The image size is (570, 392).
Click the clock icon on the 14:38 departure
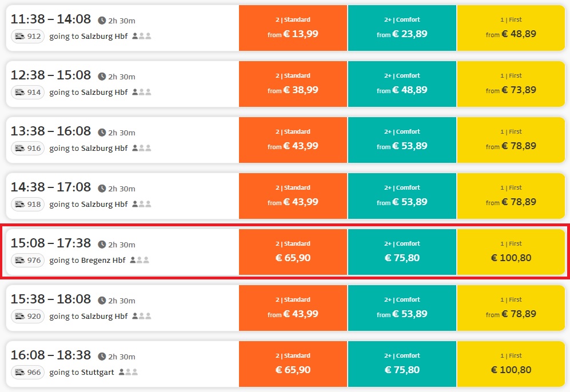(102, 189)
